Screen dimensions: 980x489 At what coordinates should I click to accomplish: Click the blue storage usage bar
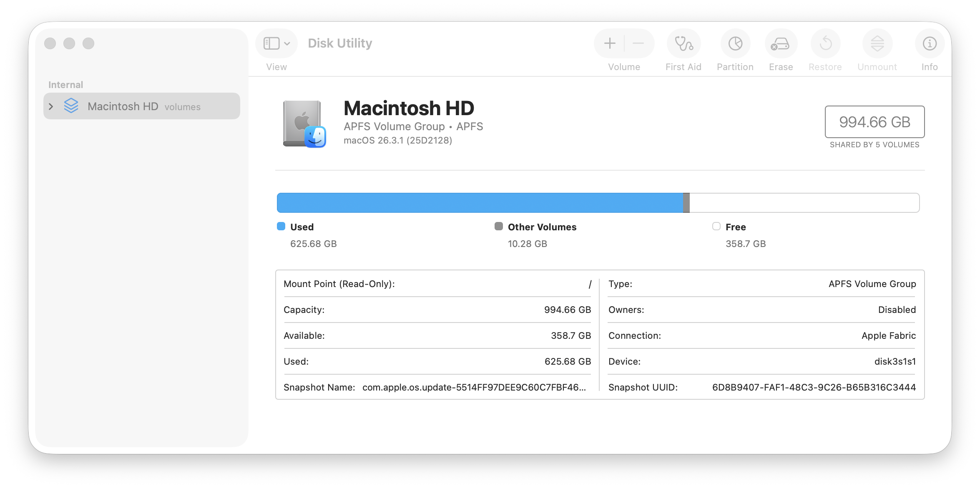pyautogui.click(x=480, y=203)
